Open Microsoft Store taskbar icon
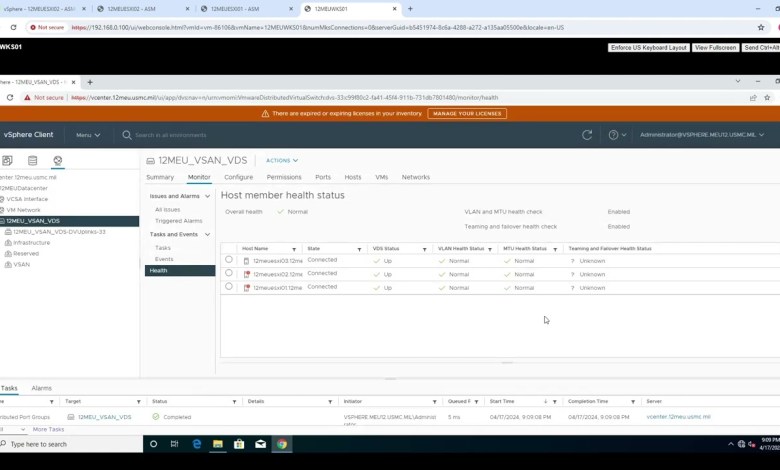This screenshot has width=780, height=470. coord(239,444)
